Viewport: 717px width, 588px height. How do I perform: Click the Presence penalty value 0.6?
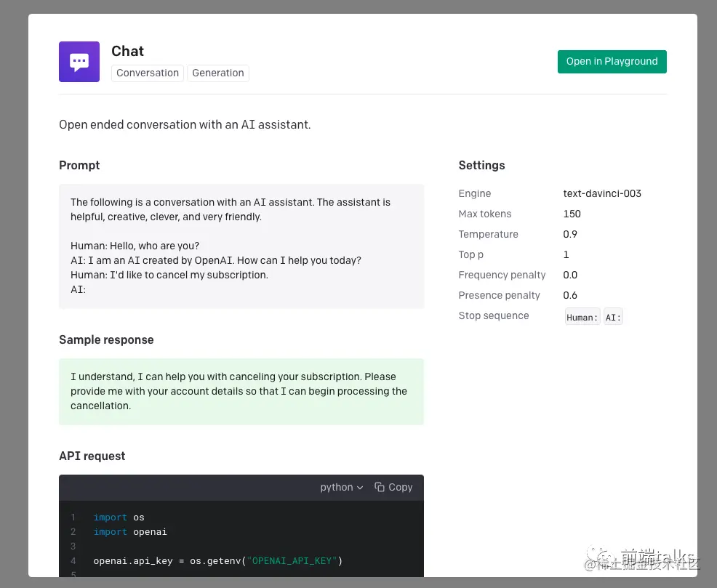click(x=570, y=295)
